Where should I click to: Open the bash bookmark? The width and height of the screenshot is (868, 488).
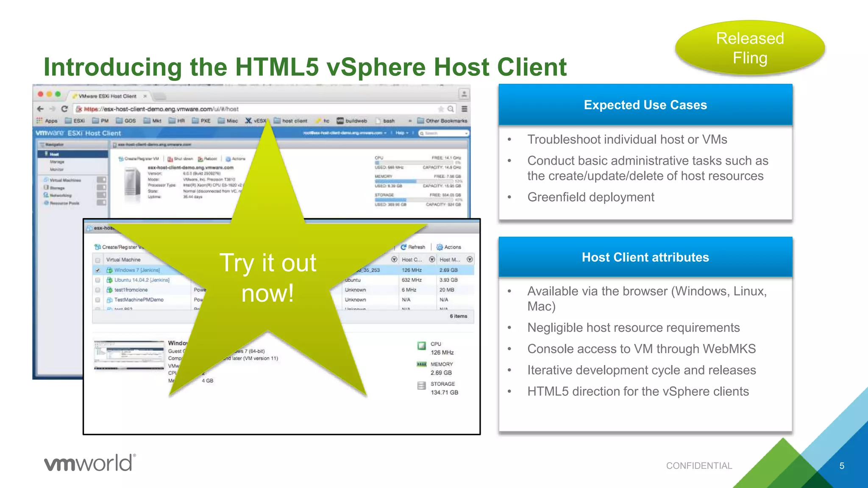(x=386, y=121)
